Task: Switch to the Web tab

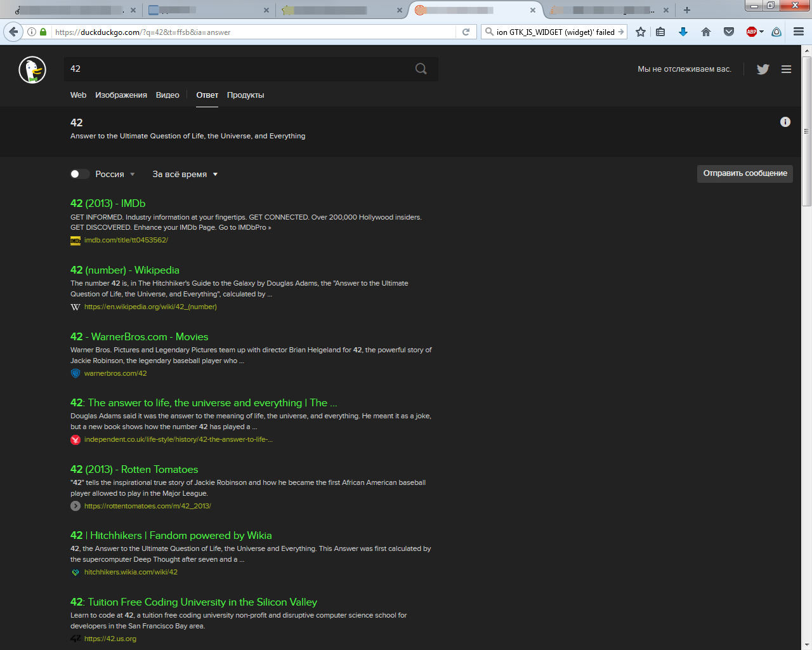Action: pyautogui.click(x=78, y=95)
